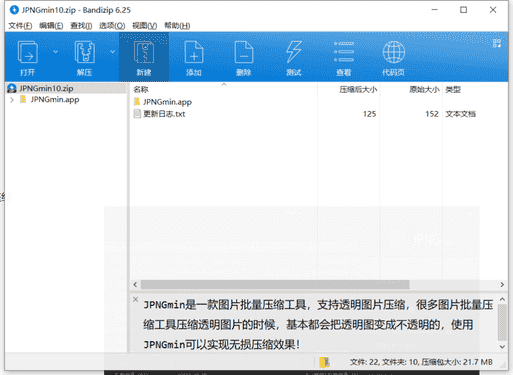The image size is (513, 375).
Task: Click the comment panel vertical scrollbar thumb
Action: click(x=502, y=322)
